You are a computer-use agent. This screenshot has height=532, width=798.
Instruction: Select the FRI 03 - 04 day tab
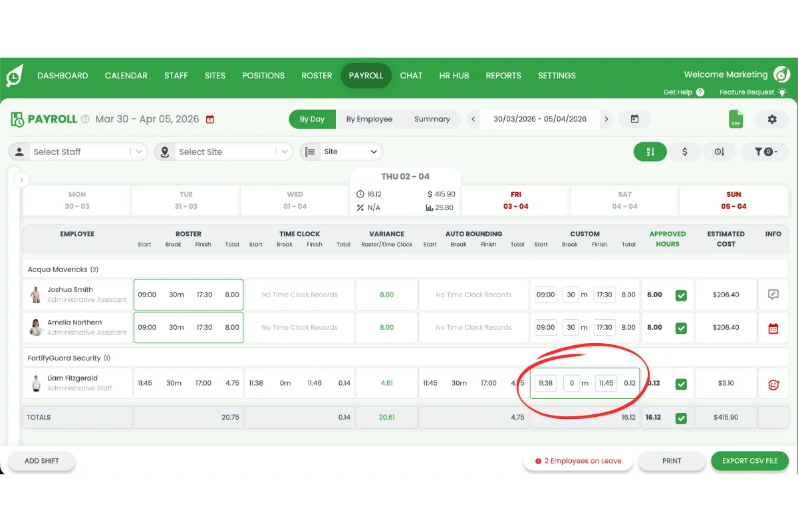point(515,200)
